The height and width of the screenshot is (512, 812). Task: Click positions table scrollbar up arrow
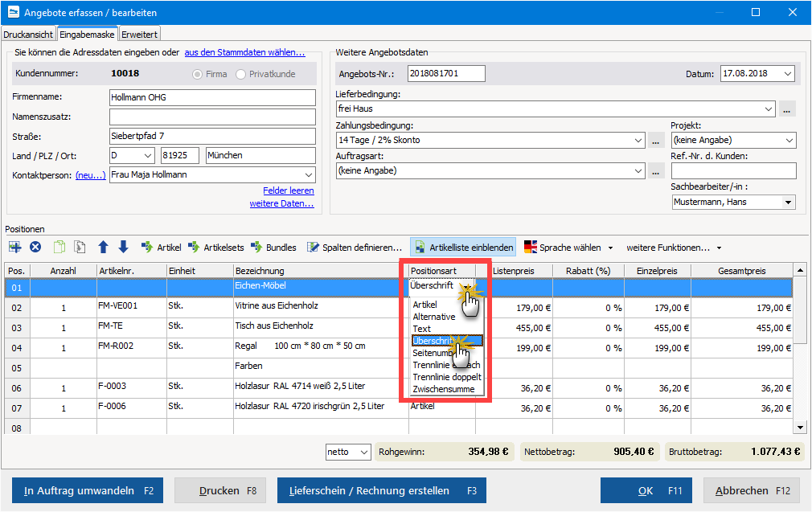pyautogui.click(x=800, y=270)
